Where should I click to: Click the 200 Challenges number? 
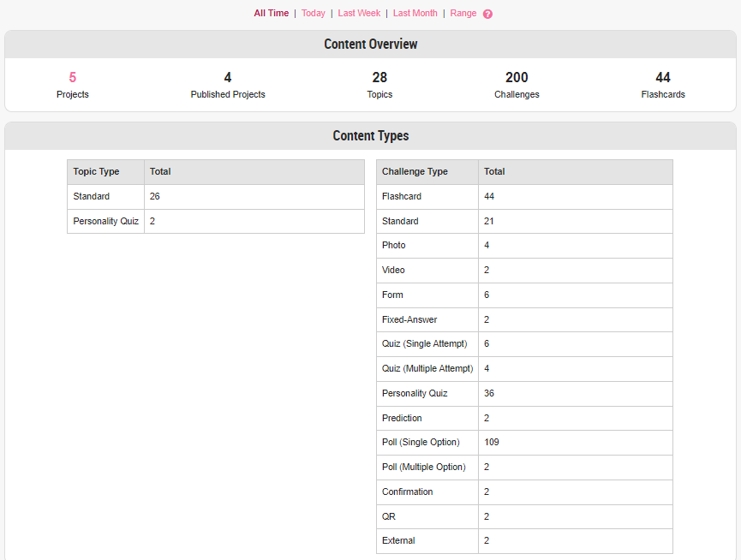coord(517,77)
